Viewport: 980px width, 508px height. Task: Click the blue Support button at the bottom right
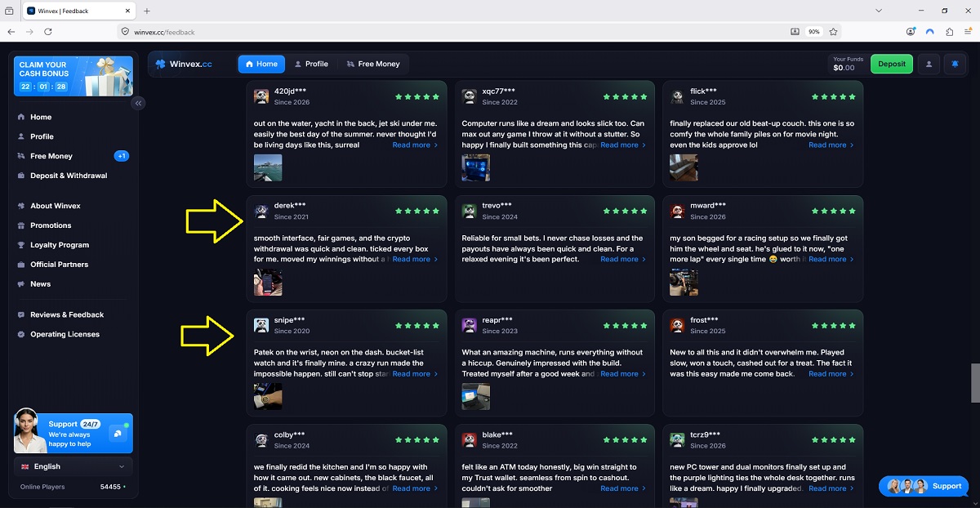coord(924,486)
